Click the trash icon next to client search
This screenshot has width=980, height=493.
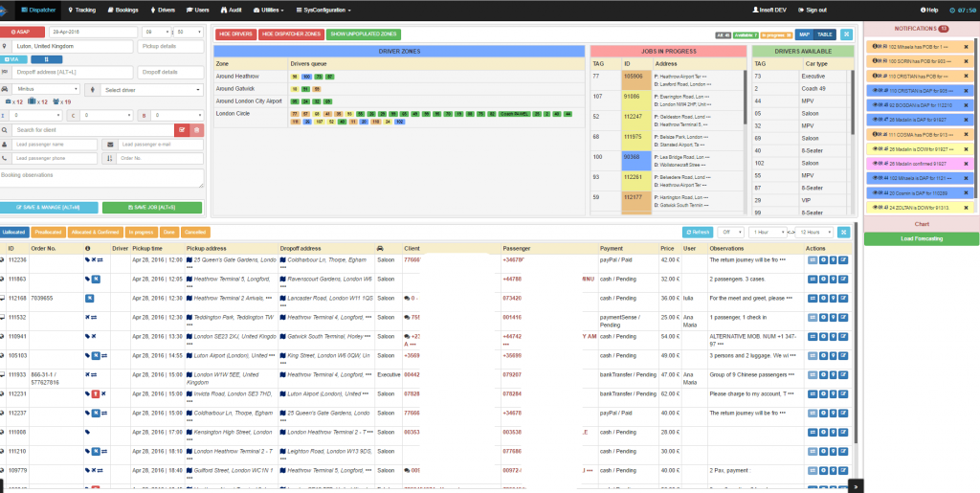(196, 130)
